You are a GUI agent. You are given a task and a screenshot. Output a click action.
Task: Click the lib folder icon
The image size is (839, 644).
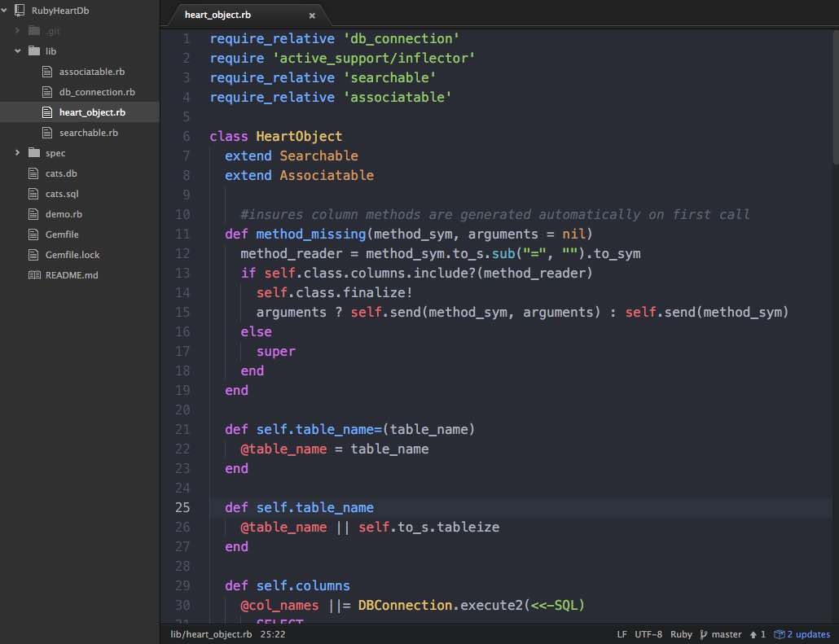33,51
